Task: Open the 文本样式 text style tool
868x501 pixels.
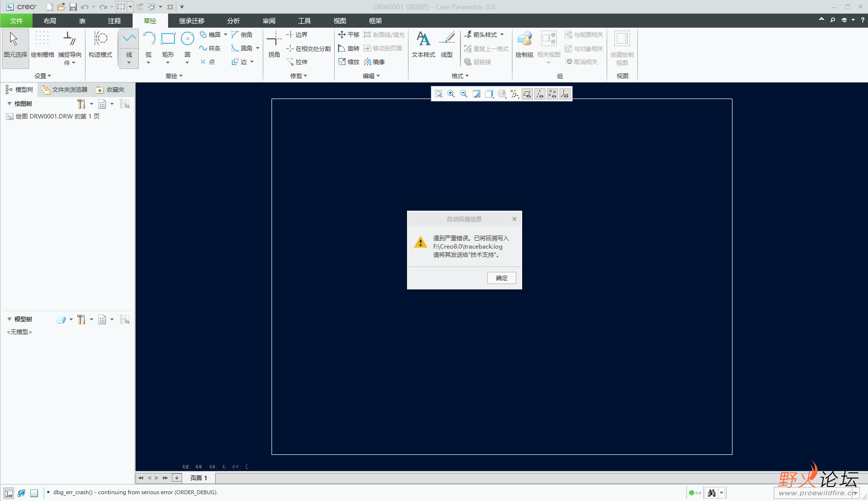Action: pyautogui.click(x=424, y=45)
